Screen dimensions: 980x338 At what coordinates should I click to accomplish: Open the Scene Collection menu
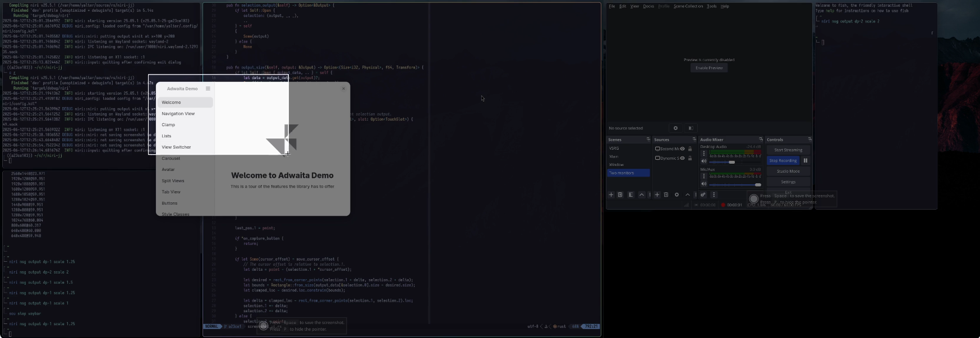click(x=688, y=6)
